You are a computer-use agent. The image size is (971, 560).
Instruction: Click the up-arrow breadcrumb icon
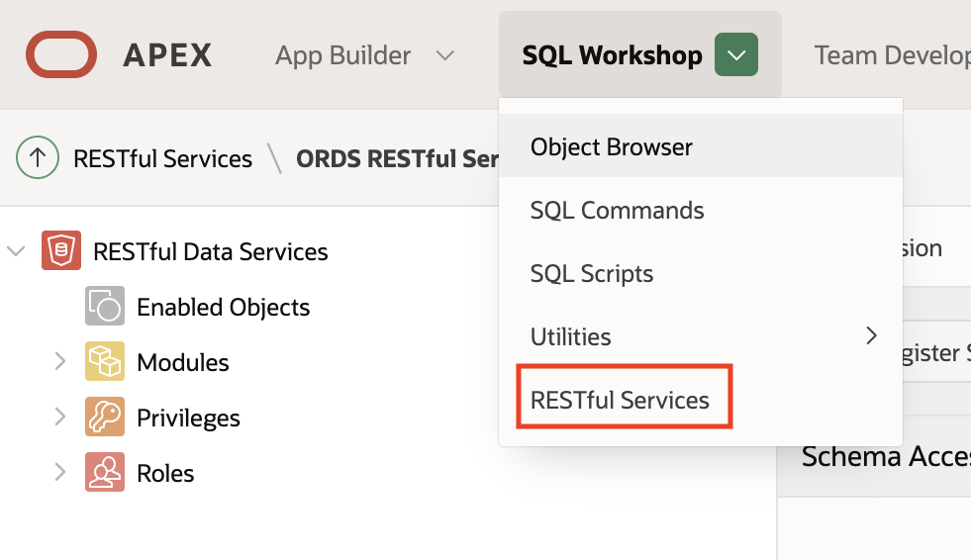point(38,157)
